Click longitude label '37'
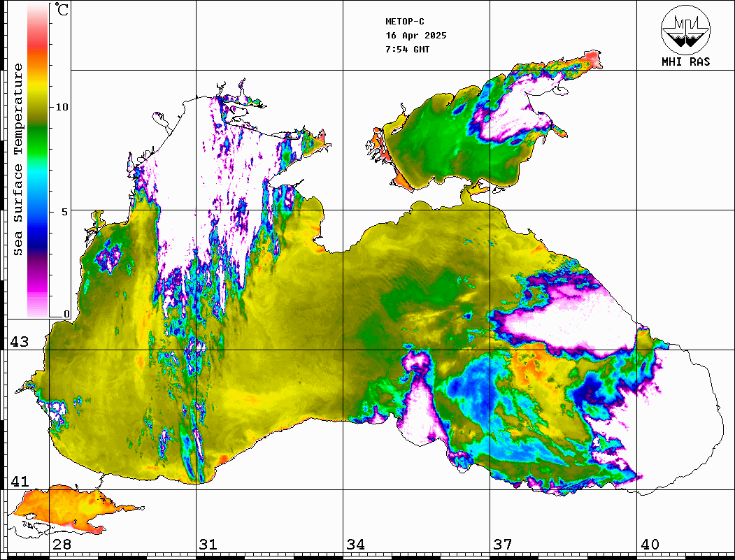Screen dimensions: 735x560 pos(503,544)
